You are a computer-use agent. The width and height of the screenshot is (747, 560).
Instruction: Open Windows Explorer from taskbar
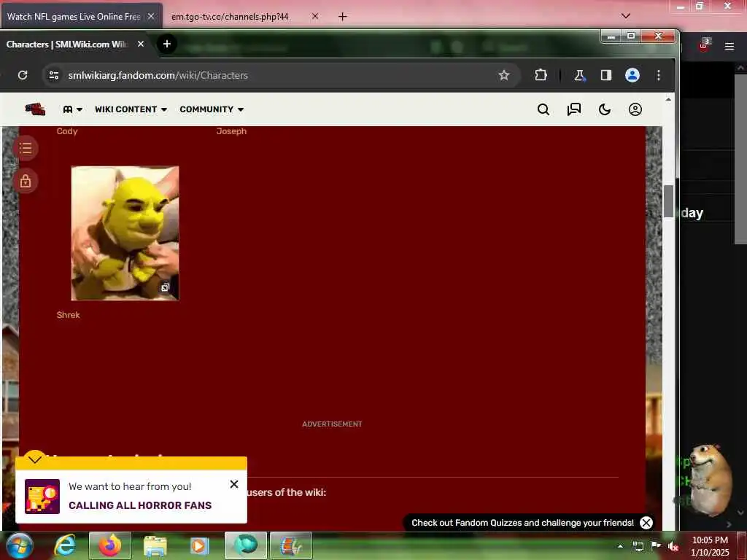coord(155,546)
